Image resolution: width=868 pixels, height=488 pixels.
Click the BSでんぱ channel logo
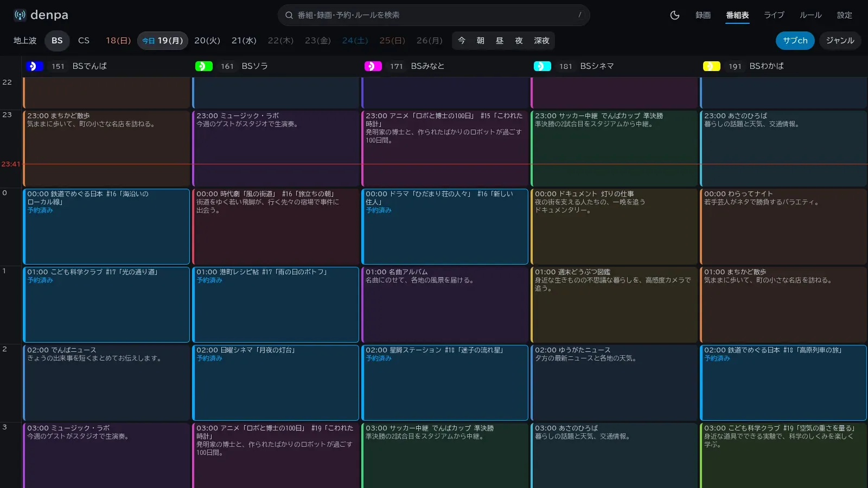pyautogui.click(x=35, y=66)
